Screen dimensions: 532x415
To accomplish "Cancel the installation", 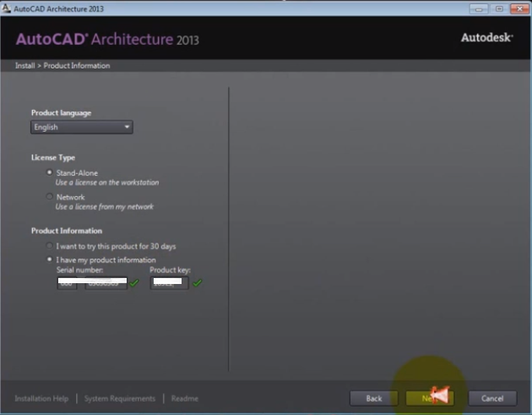I will 492,398.
